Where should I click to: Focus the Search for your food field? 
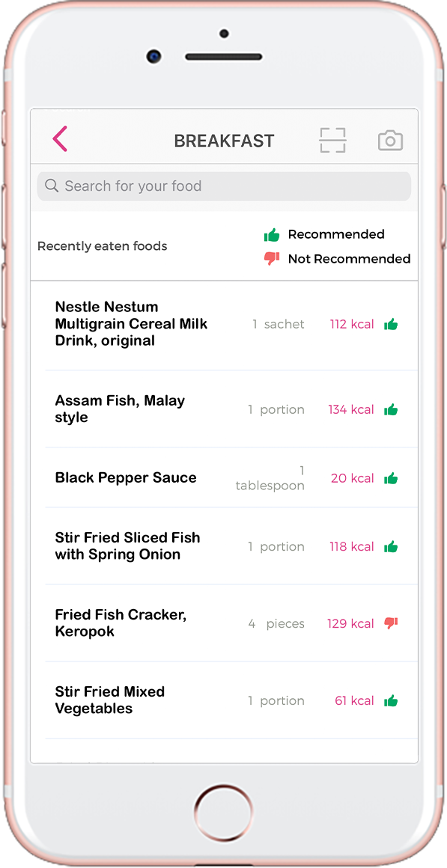tap(224, 186)
